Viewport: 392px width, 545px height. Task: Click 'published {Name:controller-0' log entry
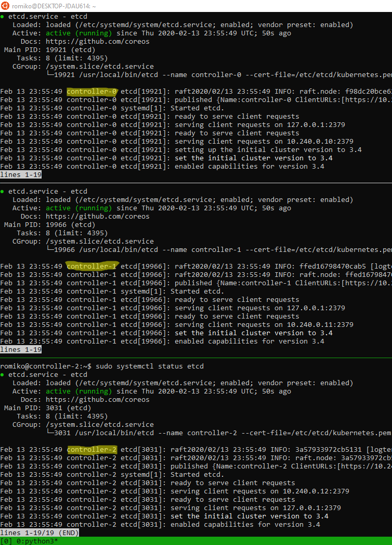(x=196, y=100)
